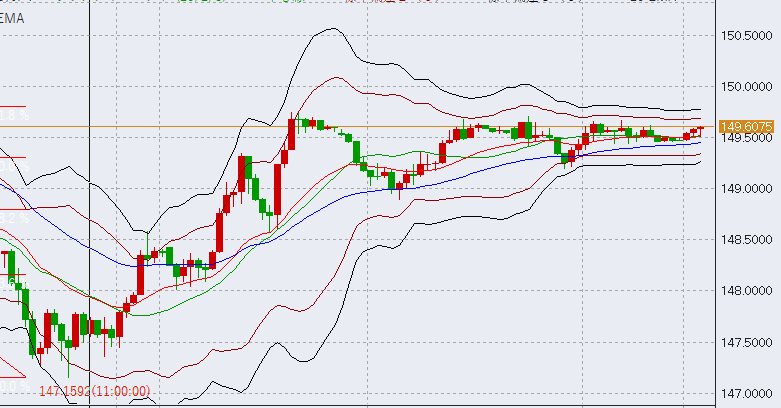
Task: Click the 149.0000 level on price axis
Action: point(749,189)
